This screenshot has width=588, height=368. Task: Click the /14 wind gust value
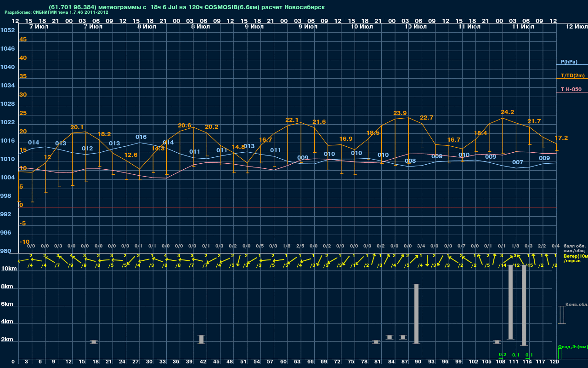click(x=503, y=265)
